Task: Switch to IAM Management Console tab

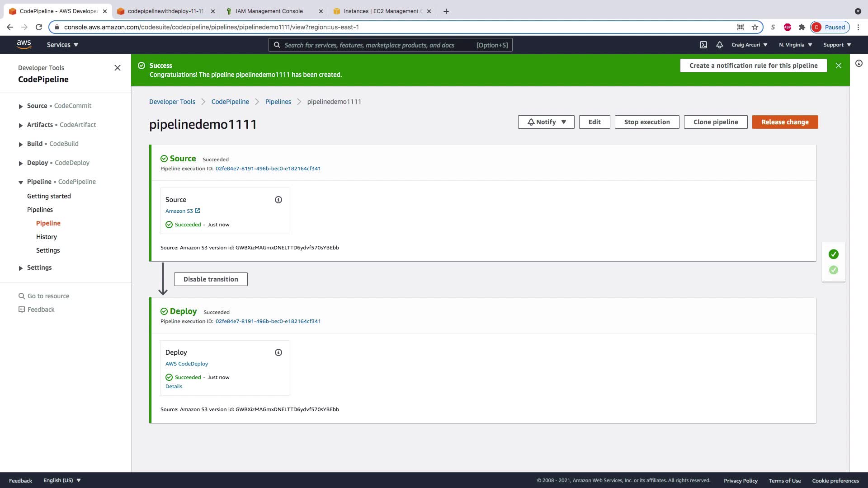Action: pos(269,11)
